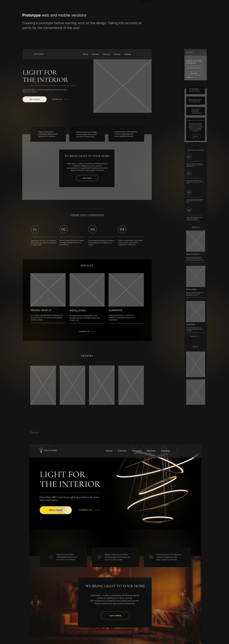Select the 01 step circle in the desktop wireframe
Image resolution: width=229 pixels, height=644 pixels.
pos(35,230)
